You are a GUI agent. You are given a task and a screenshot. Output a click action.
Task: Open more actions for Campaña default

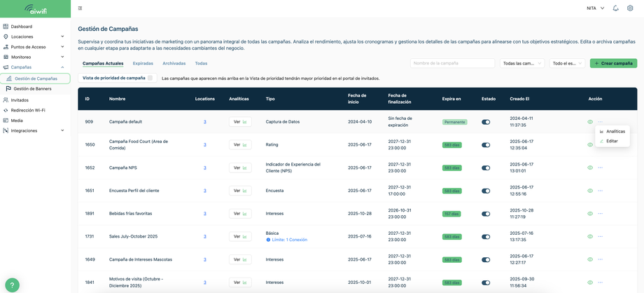[601, 122]
